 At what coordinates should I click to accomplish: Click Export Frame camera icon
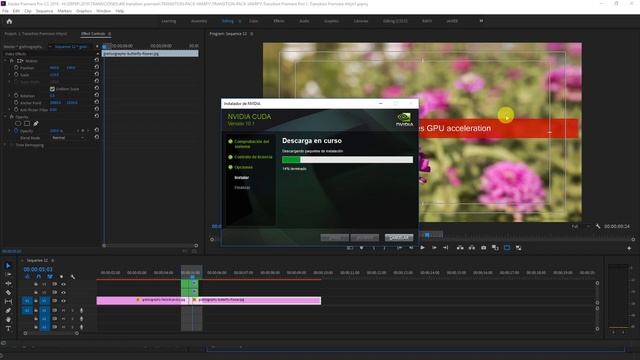coord(483,248)
